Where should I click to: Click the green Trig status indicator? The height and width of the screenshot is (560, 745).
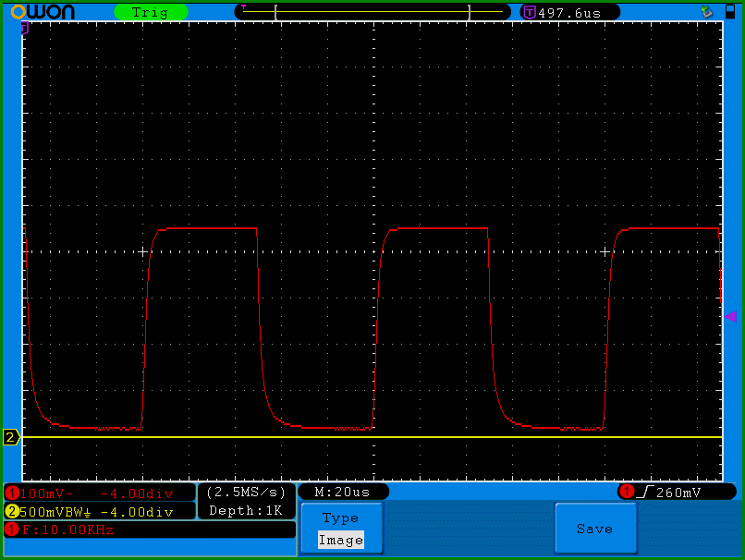151,12
